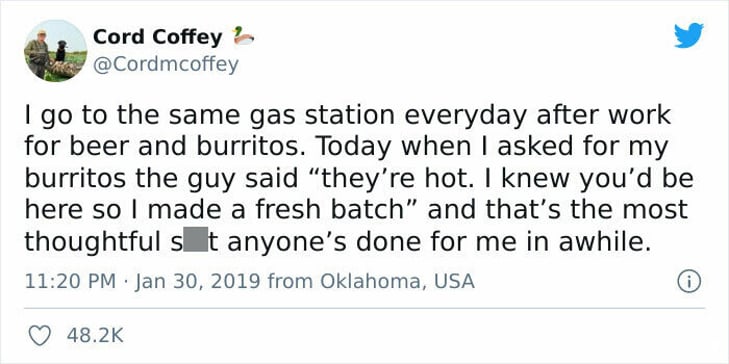
Task: Click the 11:20 PM timestamp
Action: [x=70, y=281]
